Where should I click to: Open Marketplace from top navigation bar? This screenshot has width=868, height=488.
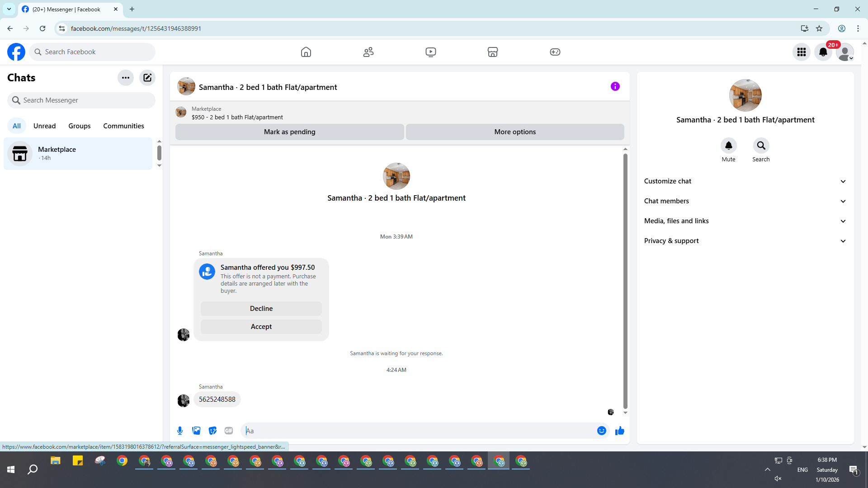pyautogui.click(x=493, y=52)
